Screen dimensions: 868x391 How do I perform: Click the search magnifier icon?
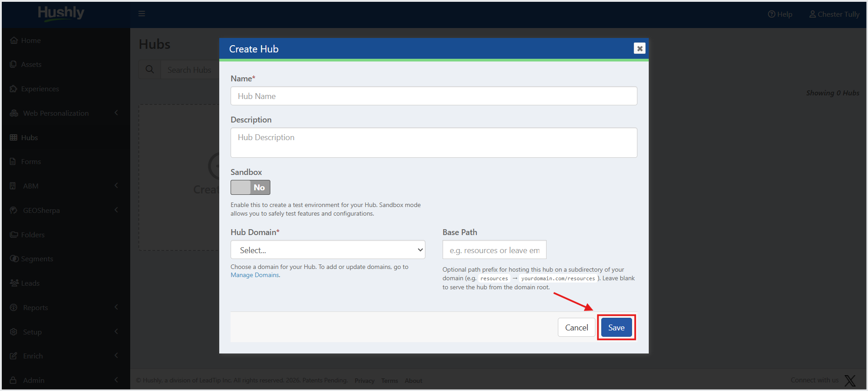pos(150,70)
